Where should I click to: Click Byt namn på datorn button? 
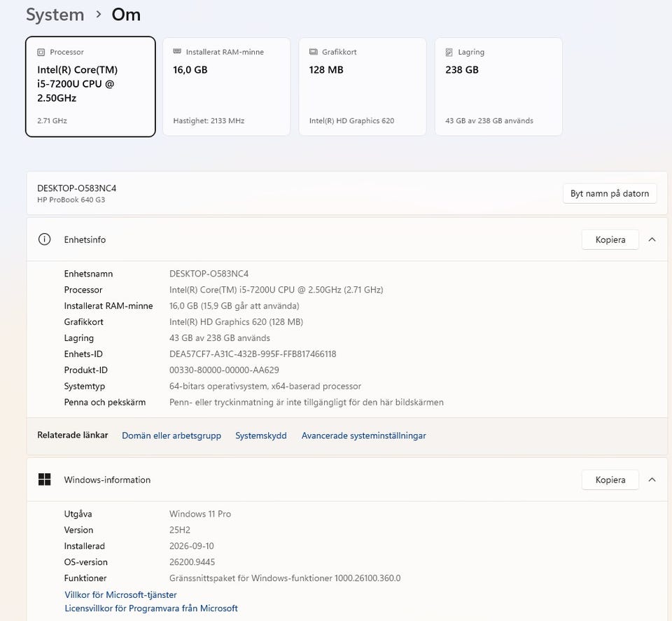(610, 193)
